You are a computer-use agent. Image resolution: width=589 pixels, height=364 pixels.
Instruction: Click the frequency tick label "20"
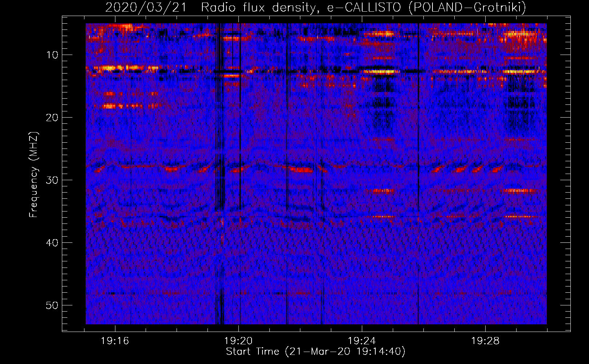point(52,118)
